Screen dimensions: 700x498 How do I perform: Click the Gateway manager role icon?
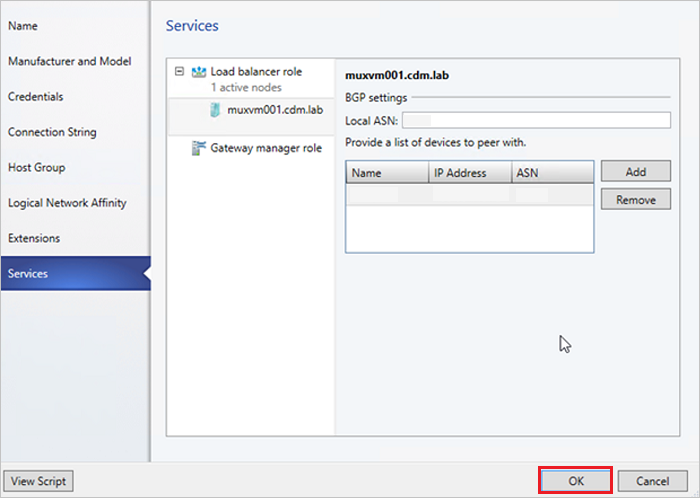click(x=199, y=148)
